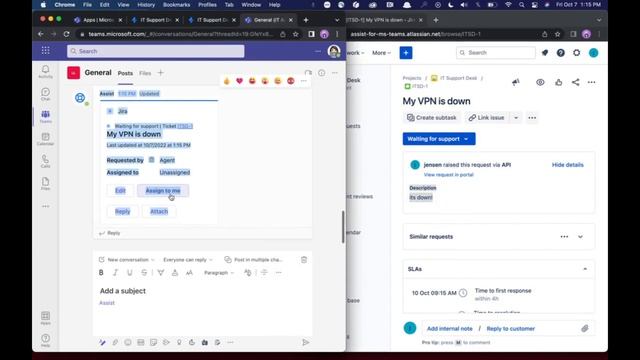Open Files in the Teams sidebar
Viewport: 640px width, 360px height.
click(x=45, y=184)
